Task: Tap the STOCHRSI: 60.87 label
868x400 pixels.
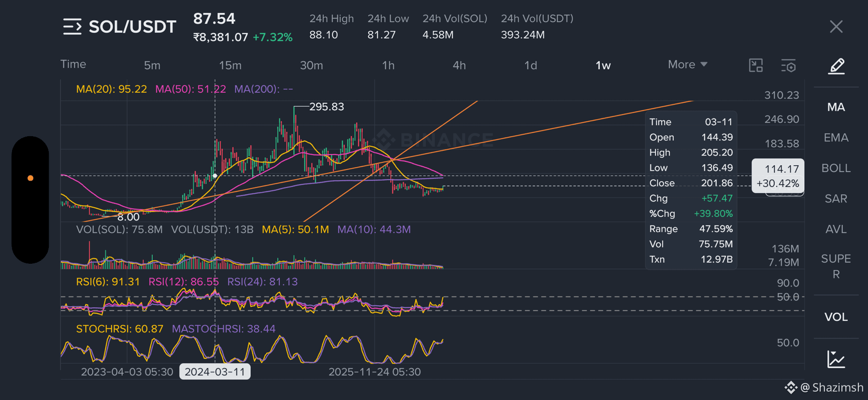Action: [x=119, y=329]
